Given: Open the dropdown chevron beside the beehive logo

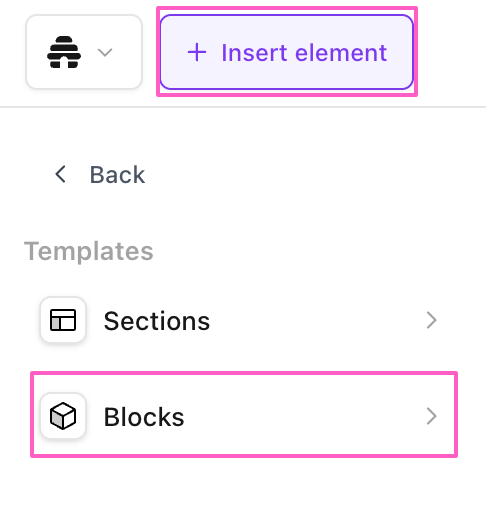Looking at the screenshot, I should (105, 53).
